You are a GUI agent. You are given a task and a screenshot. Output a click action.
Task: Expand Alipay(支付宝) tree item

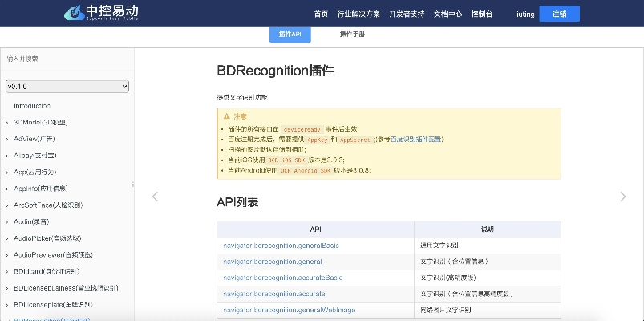tap(6, 156)
